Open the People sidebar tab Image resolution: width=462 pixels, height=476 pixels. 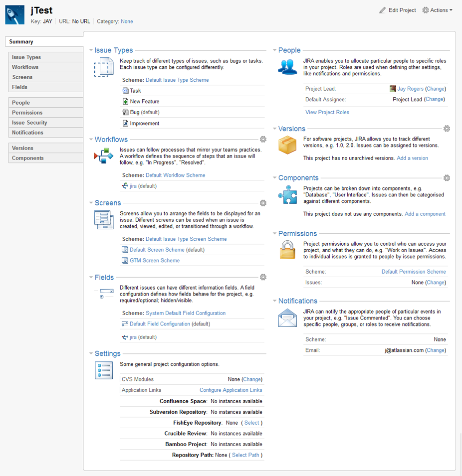[x=46, y=103]
